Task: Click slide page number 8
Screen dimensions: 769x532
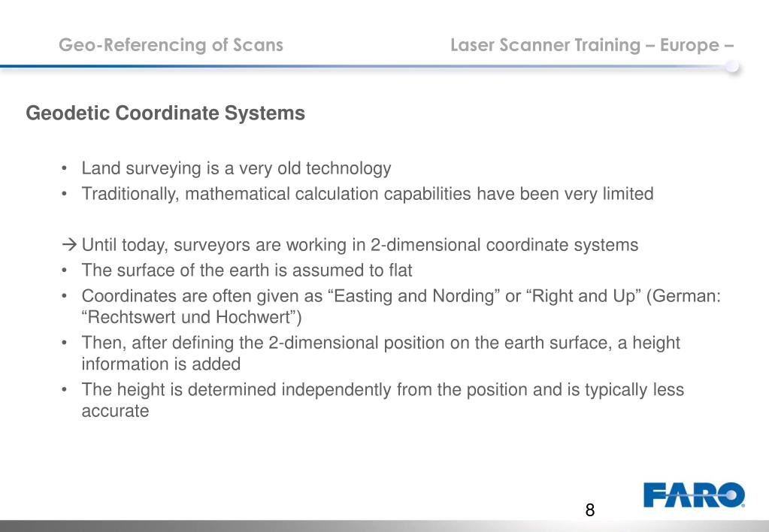Action: pyautogui.click(x=590, y=510)
